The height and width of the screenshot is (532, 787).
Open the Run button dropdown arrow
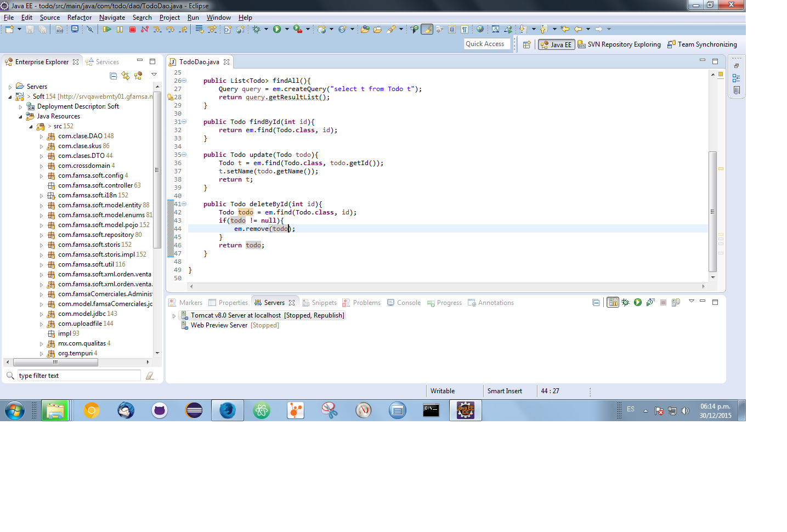click(287, 29)
